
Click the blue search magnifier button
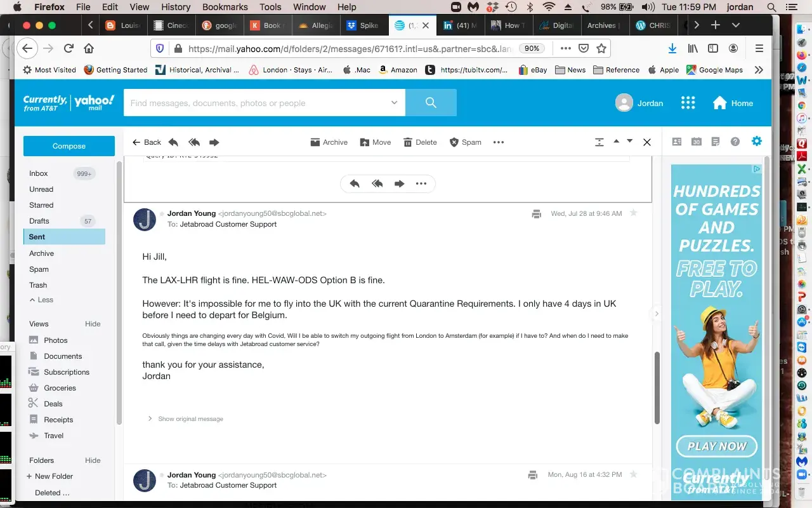pyautogui.click(x=431, y=103)
